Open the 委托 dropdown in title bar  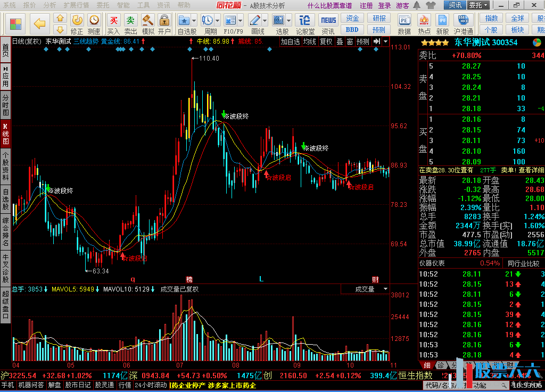tap(478, 5)
